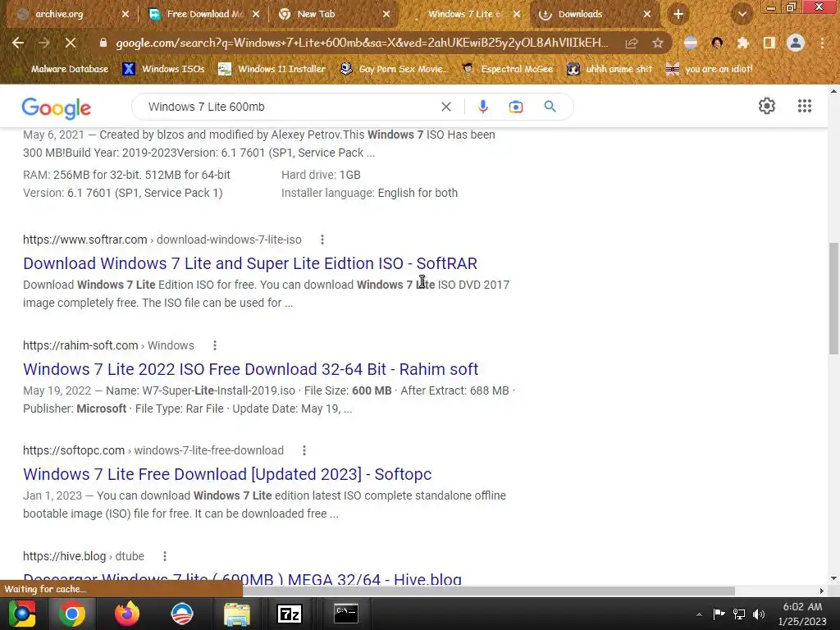Click the address bar URL
840x630 pixels.
click(362, 43)
